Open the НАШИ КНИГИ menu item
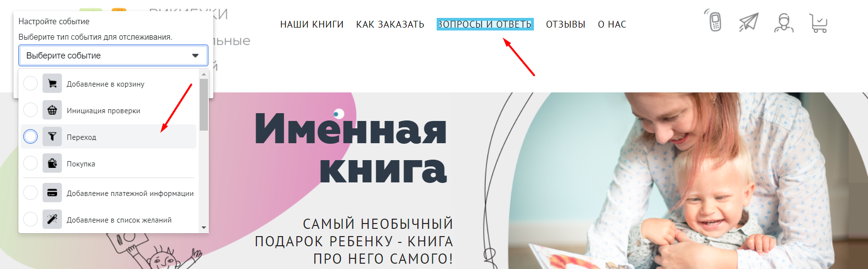Screen dimensions: 868x269 click(x=312, y=25)
